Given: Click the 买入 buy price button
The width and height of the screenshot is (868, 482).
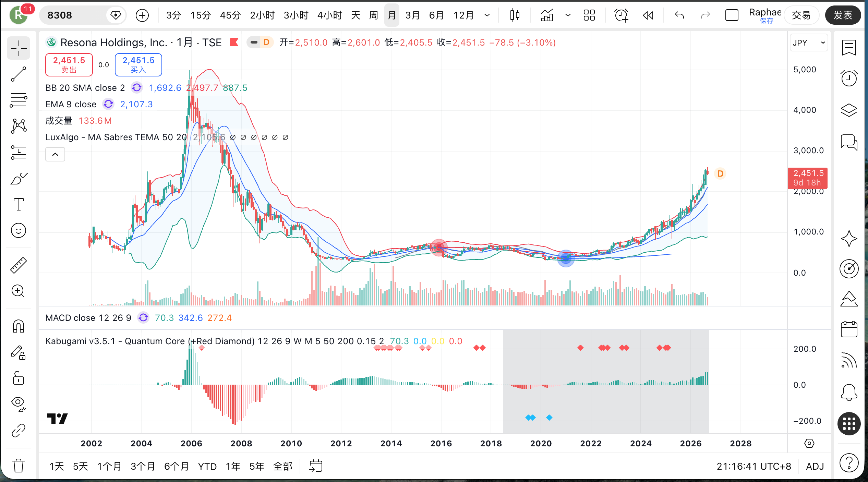Looking at the screenshot, I should 138,64.
